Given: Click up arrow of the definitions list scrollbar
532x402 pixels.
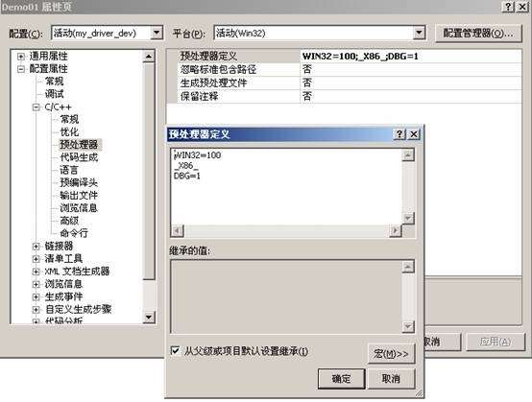Looking at the screenshot, I should click(408, 155).
